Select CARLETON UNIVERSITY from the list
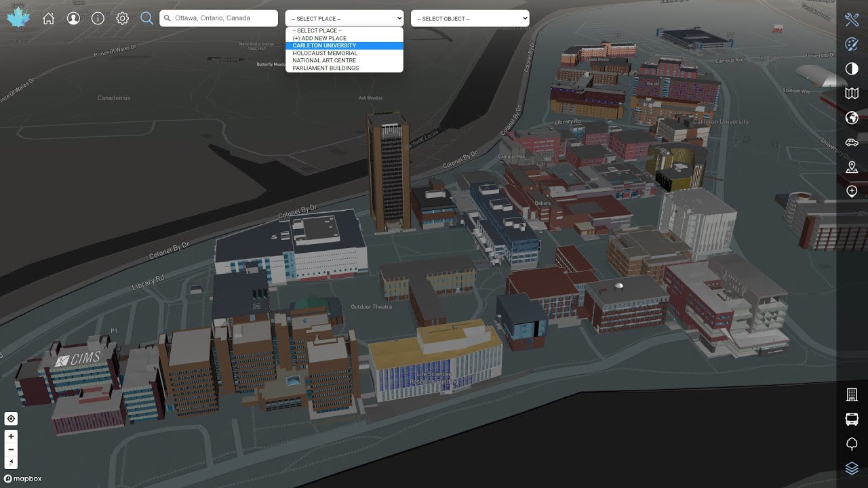Image resolution: width=868 pixels, height=488 pixels. [x=344, y=45]
